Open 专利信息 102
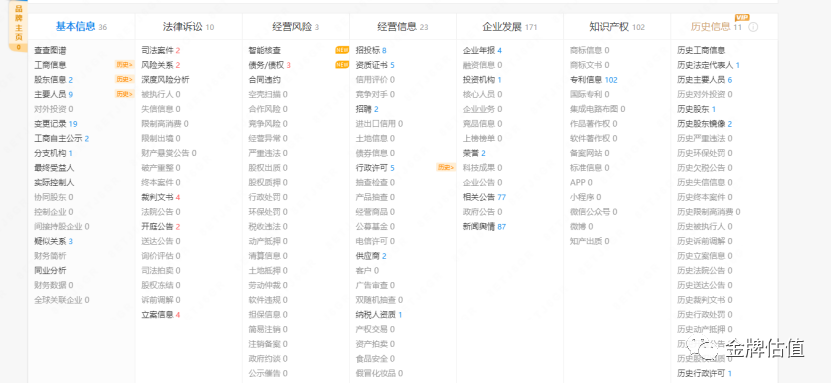Screen dimensions: 831x384 594,80
